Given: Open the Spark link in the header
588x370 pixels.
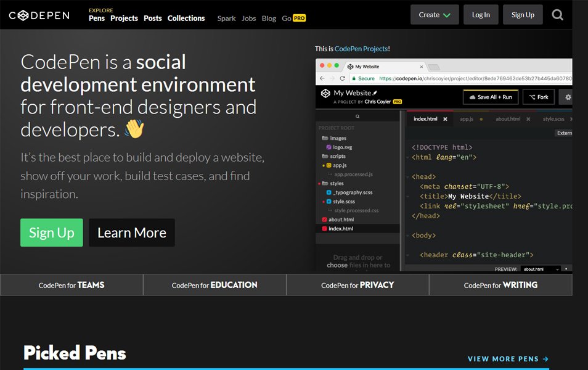Looking at the screenshot, I should coord(226,18).
